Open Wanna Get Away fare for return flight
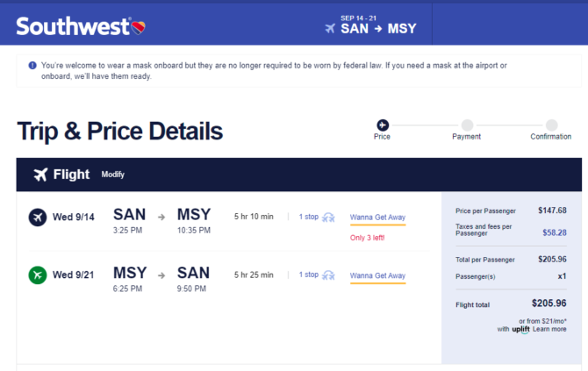588x371 pixels. (377, 275)
